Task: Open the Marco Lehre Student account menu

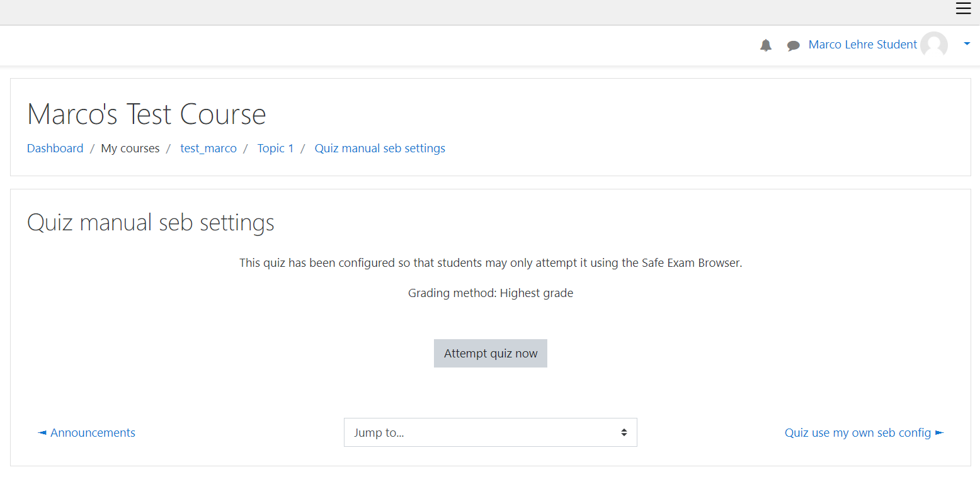Action: (862, 44)
